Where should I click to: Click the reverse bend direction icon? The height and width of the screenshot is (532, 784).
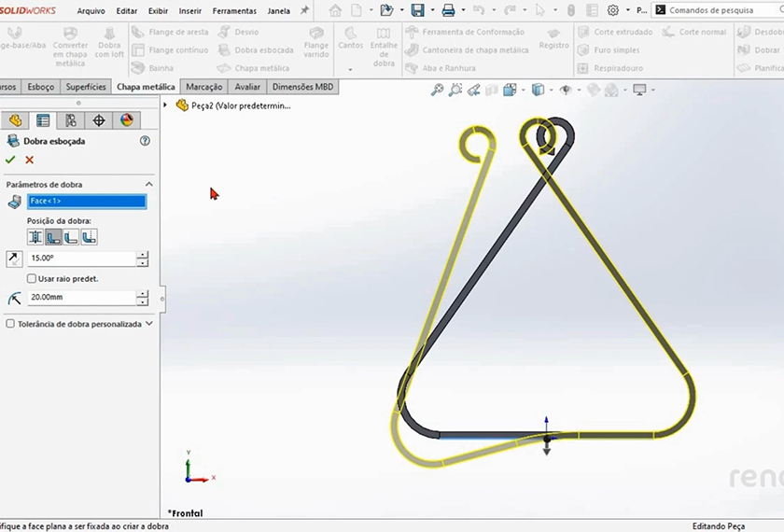14,259
